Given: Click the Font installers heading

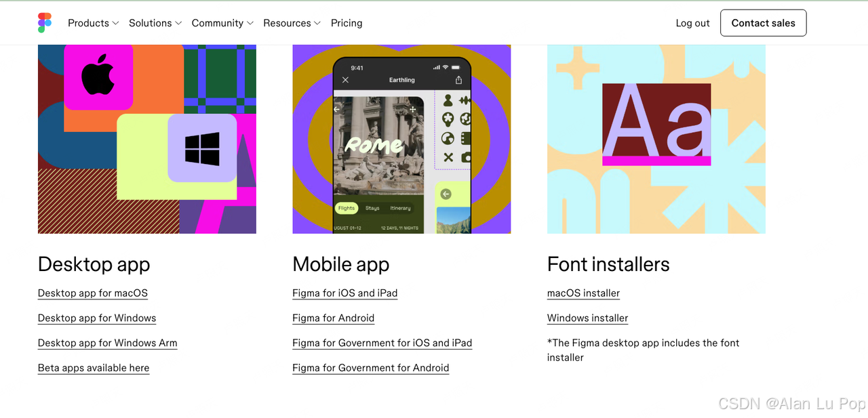Looking at the screenshot, I should 608,264.
